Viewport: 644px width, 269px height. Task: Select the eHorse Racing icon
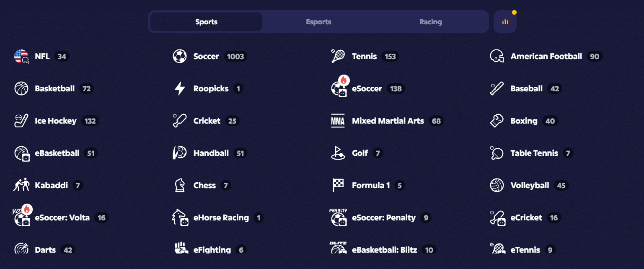tap(180, 217)
